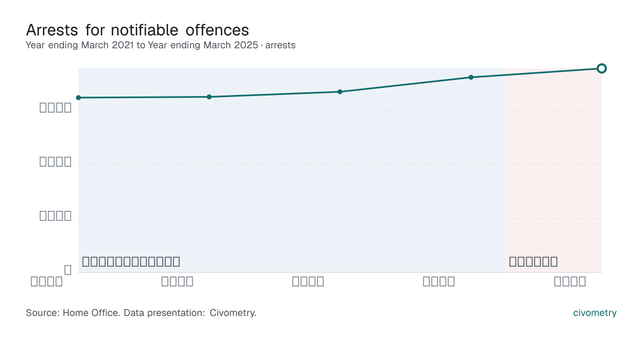Click the x-axis label under hollow marker

tap(569, 281)
